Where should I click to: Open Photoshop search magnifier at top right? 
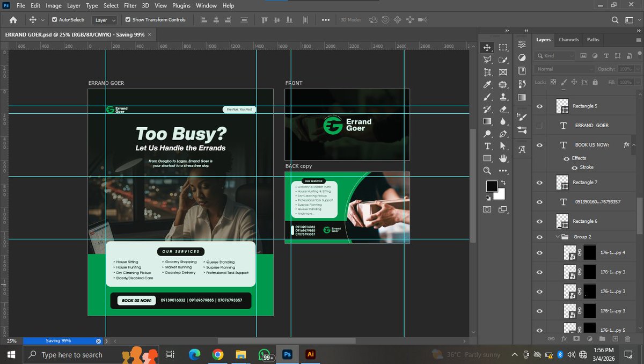pos(615,20)
